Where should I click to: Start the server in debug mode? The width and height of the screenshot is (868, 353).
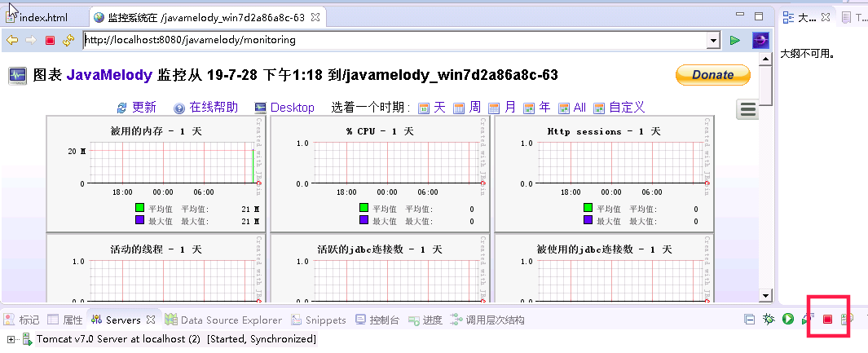[x=769, y=320]
